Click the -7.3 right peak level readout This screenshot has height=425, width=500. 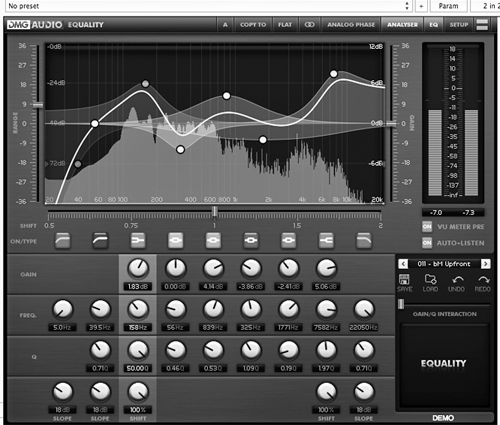pyautogui.click(x=468, y=213)
